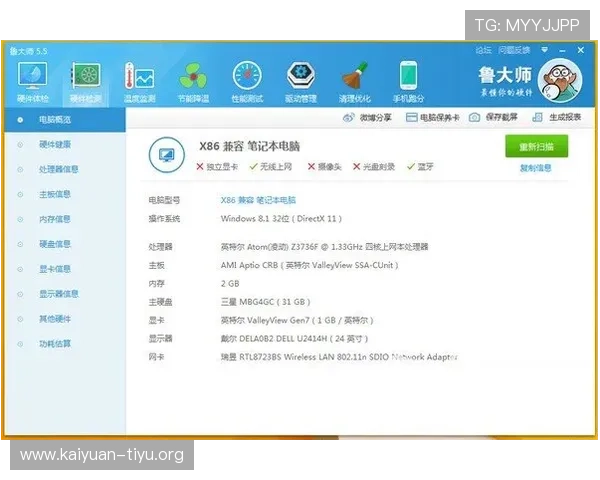Screen dimensions: 600x480
Task: Click the Atom Z3736F processor value
Action: [324, 247]
